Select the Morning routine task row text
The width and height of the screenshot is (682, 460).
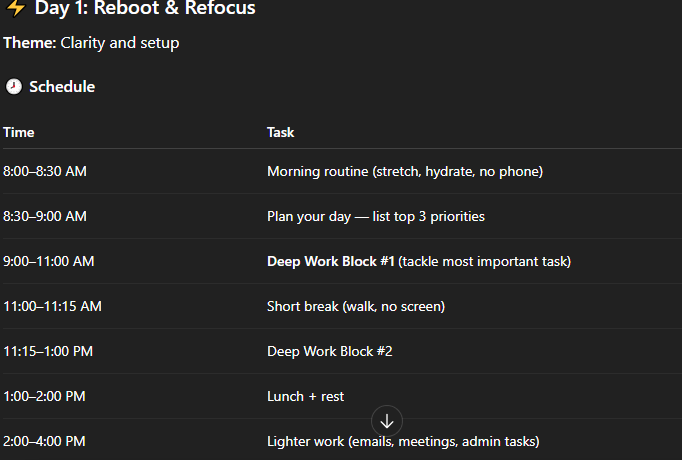click(404, 171)
